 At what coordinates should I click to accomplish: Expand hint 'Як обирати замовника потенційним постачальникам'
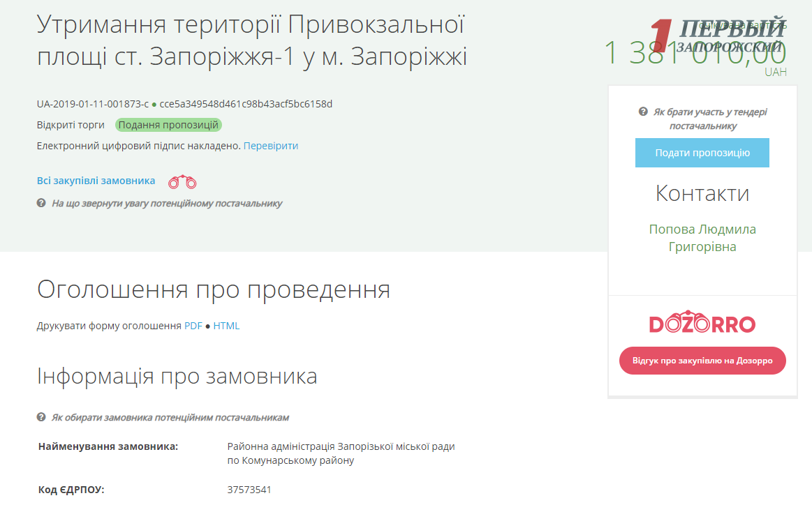click(x=170, y=418)
